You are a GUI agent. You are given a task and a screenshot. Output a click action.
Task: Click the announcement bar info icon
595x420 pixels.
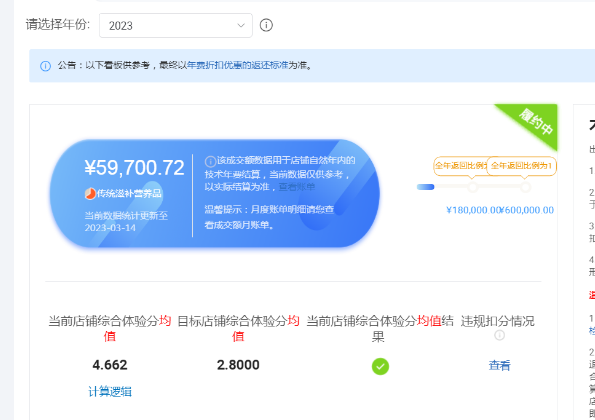point(46,66)
